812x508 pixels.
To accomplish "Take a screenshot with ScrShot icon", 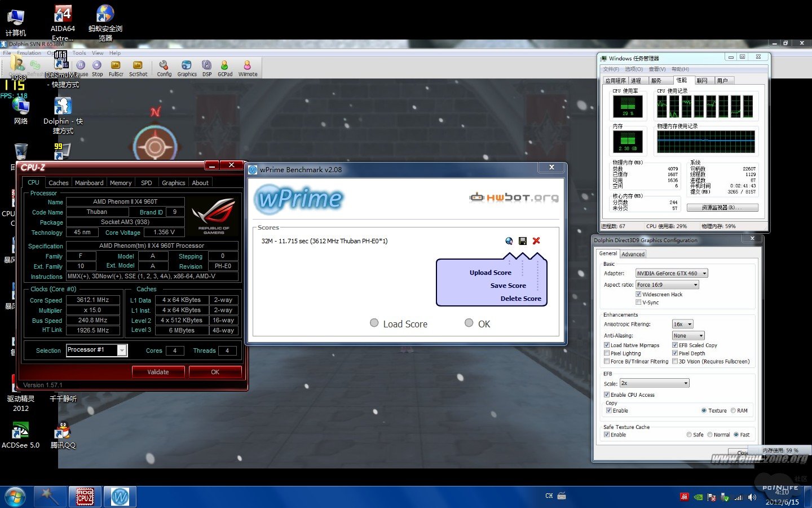I will tap(138, 69).
